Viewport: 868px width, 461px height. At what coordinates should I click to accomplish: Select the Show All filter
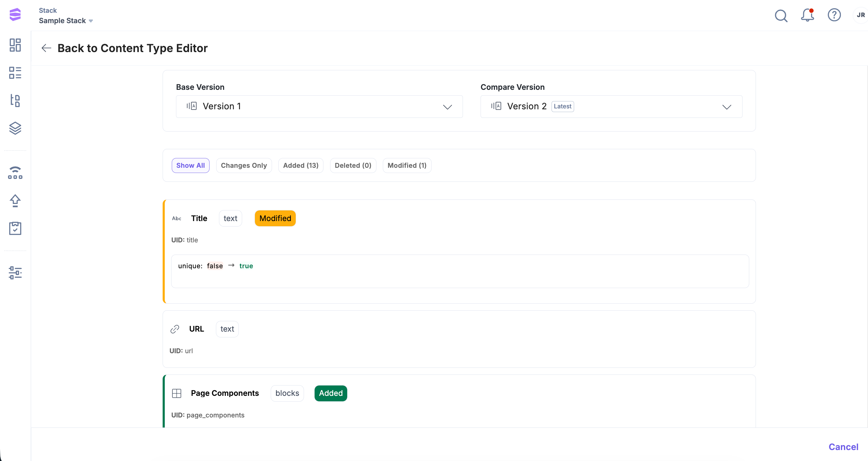coord(190,165)
